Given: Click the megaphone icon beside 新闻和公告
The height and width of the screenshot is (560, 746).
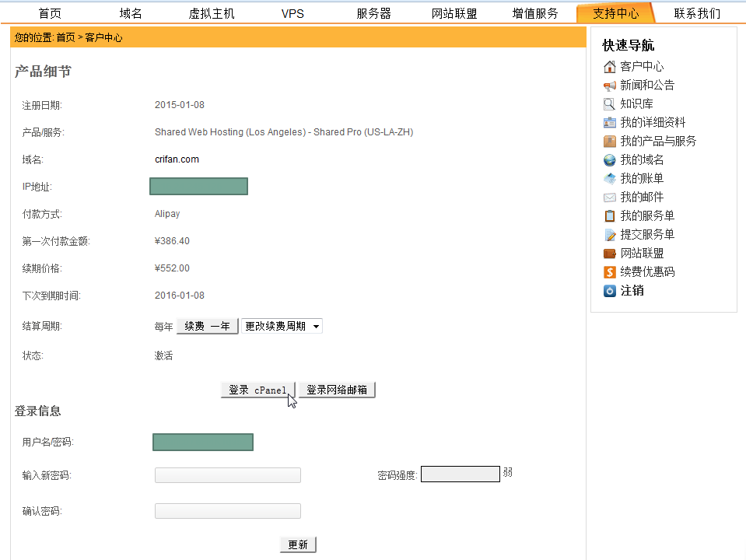Looking at the screenshot, I should (x=609, y=86).
